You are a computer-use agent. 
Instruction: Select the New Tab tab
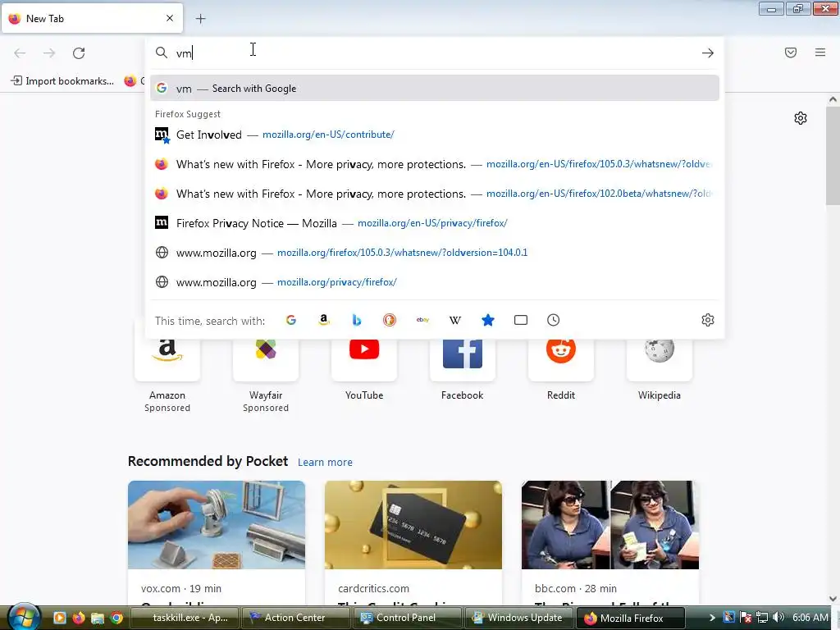coord(92,18)
